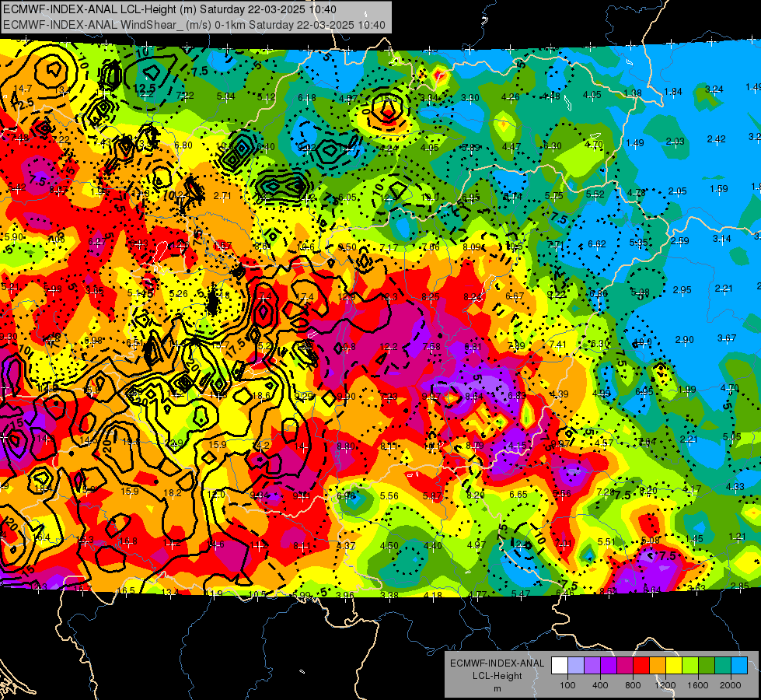Click the map value 5.47
This screenshot has height=700, width=761.
tap(521, 593)
